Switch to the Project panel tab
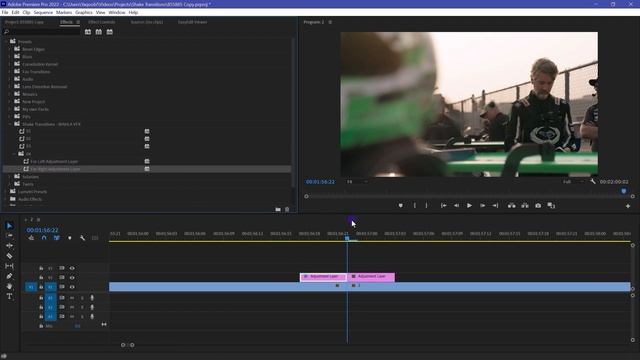Screen dimensions: 640x360 24,22
